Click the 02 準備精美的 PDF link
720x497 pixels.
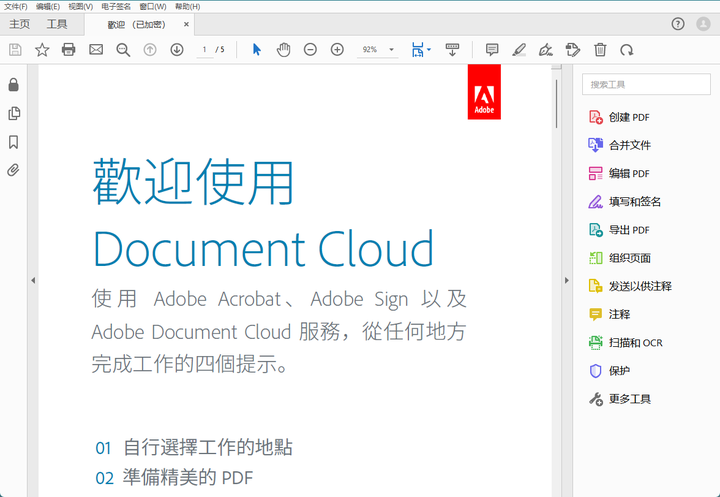click(174, 478)
